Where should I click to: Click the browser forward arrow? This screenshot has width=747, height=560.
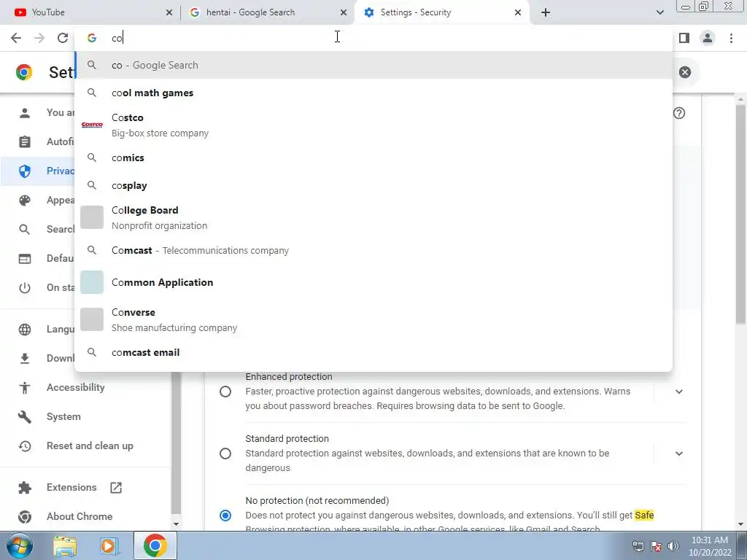click(39, 38)
